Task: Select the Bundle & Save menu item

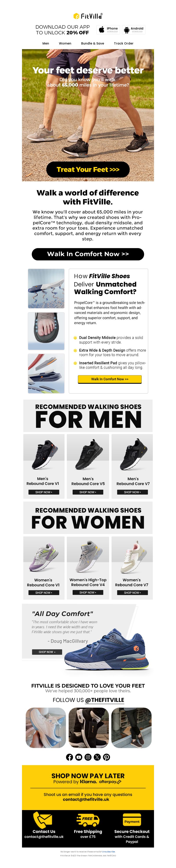Action: click(x=93, y=43)
